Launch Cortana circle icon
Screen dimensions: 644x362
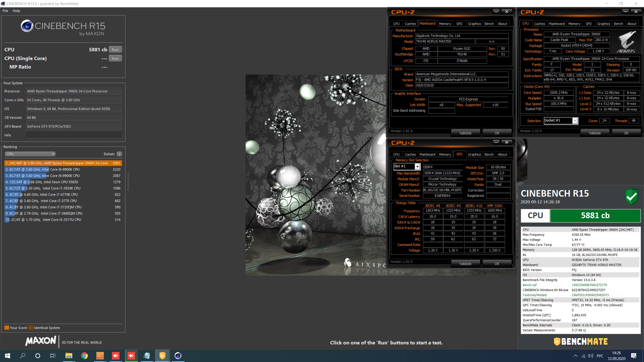(x=38, y=356)
